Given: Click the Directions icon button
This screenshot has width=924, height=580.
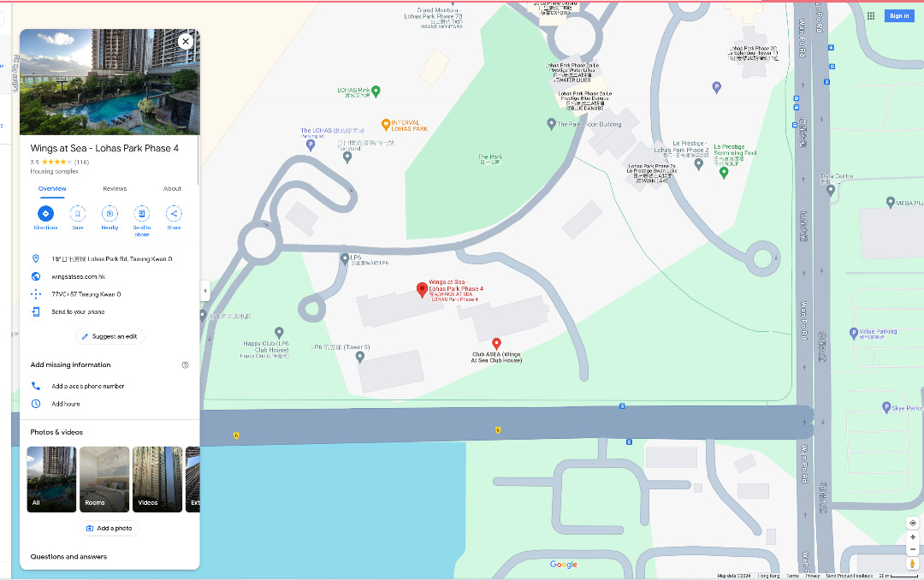Looking at the screenshot, I should pyautogui.click(x=45, y=213).
